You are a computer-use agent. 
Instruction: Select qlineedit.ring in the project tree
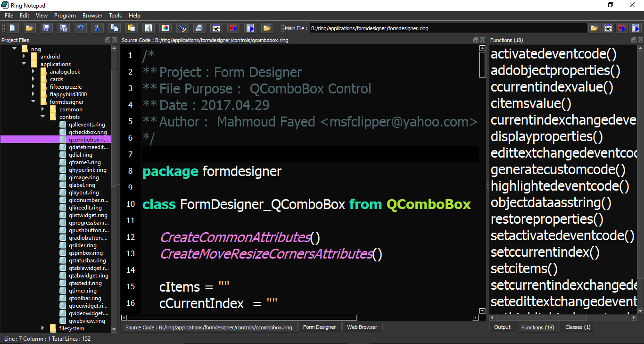[x=85, y=208]
